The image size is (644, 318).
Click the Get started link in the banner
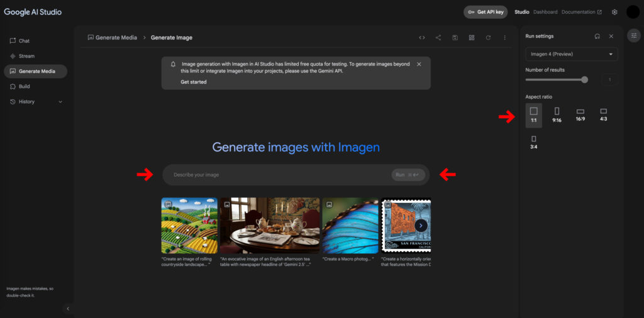(x=194, y=82)
